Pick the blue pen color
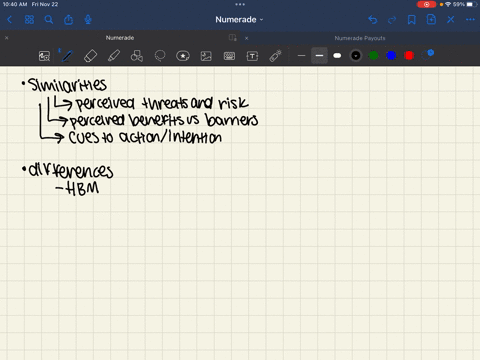480x360 pixels. click(391, 56)
